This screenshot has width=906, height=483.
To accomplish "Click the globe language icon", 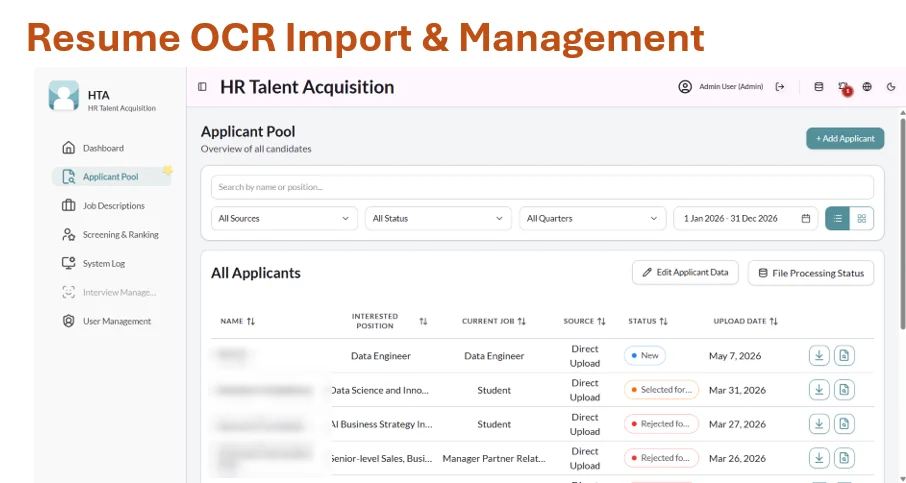I will (x=867, y=87).
